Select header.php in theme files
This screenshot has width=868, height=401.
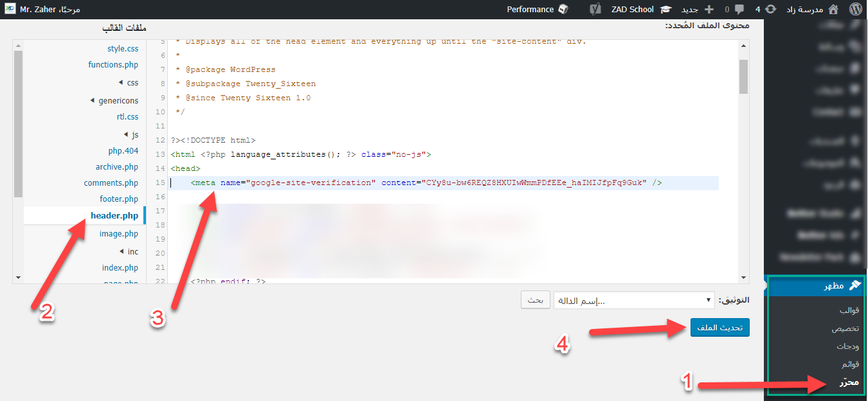click(x=114, y=215)
